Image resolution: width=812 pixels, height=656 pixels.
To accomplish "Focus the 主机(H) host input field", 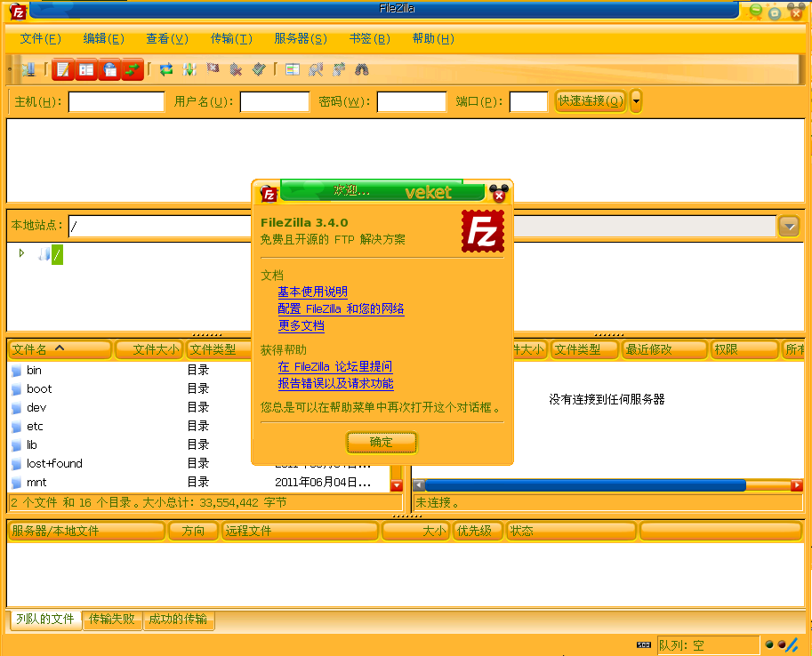I will [117, 101].
